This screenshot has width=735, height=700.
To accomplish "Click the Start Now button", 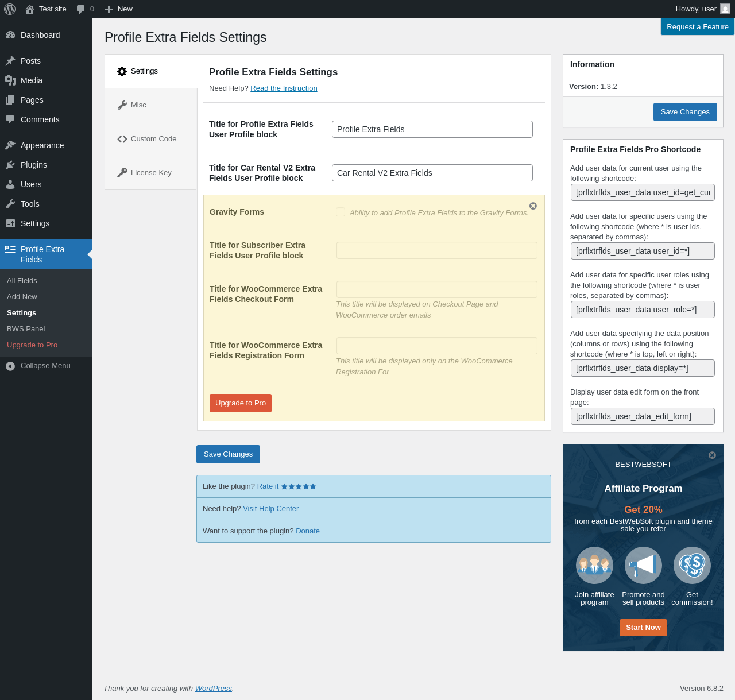I will click(643, 628).
